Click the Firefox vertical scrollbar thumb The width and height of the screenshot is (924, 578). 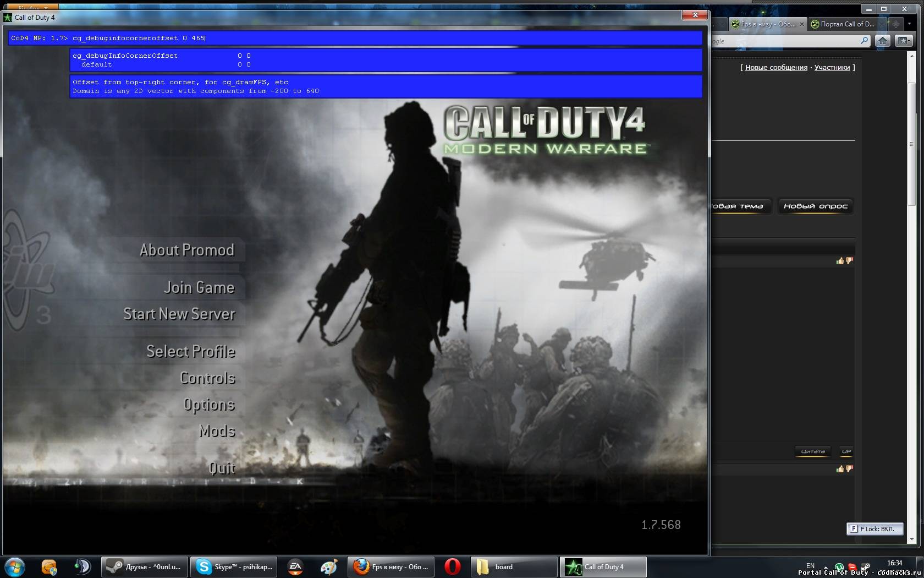(911, 144)
